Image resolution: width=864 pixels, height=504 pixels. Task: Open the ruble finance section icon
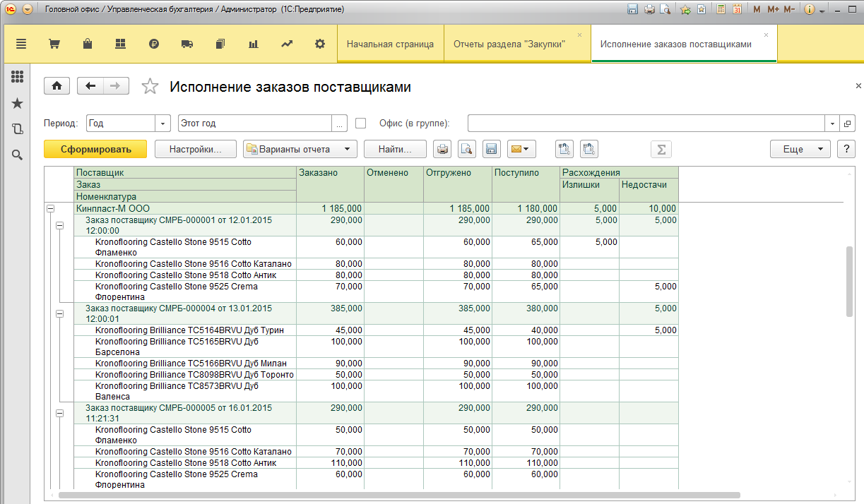pos(154,44)
